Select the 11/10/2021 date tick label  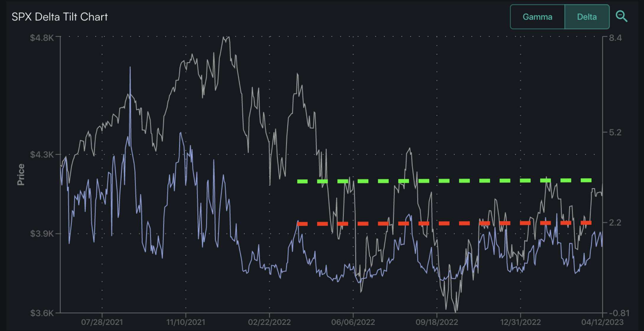(x=186, y=322)
